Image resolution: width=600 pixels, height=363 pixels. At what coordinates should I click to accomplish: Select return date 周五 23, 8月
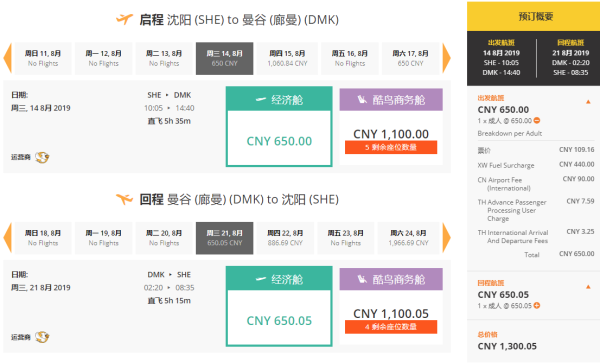click(346, 238)
